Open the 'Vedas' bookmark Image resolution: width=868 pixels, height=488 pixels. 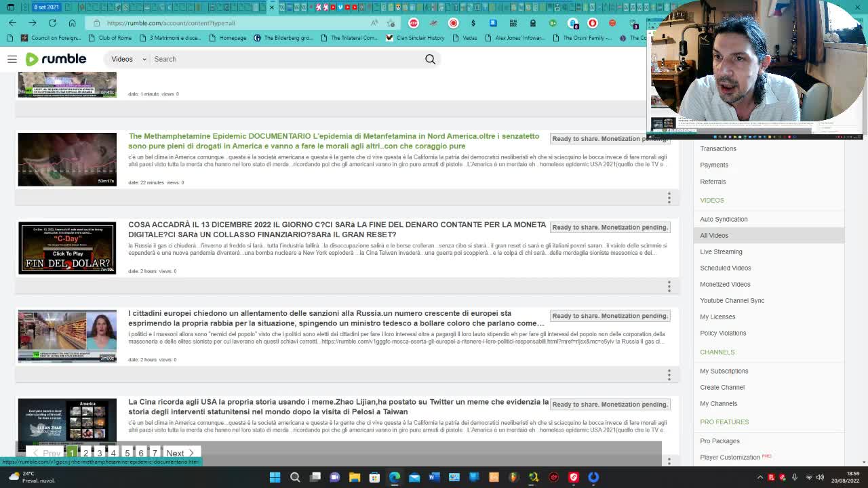pos(465,38)
